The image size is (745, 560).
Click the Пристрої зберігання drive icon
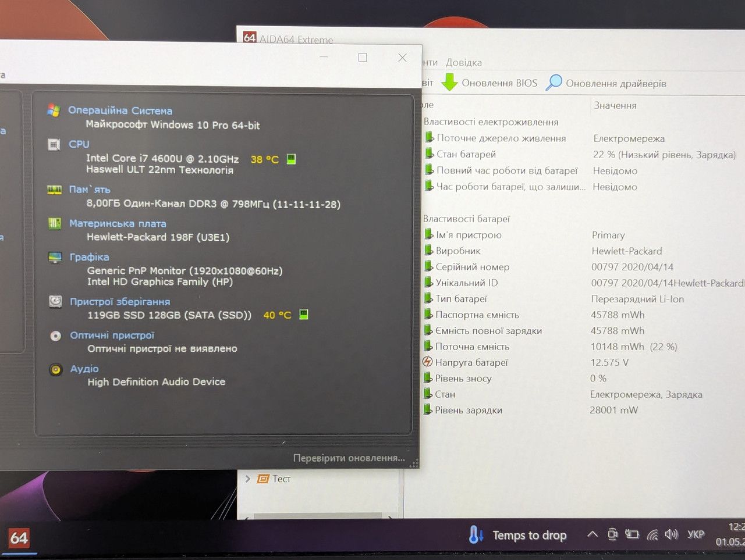click(55, 301)
